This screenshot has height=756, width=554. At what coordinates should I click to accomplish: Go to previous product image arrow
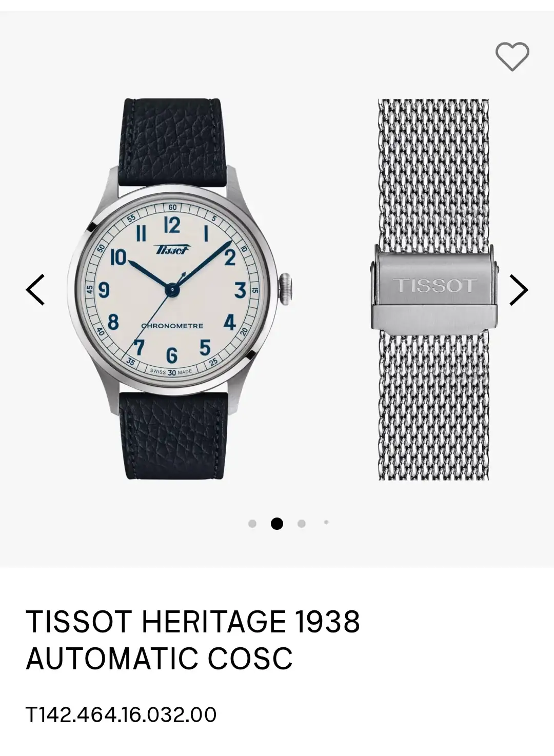[x=35, y=290]
